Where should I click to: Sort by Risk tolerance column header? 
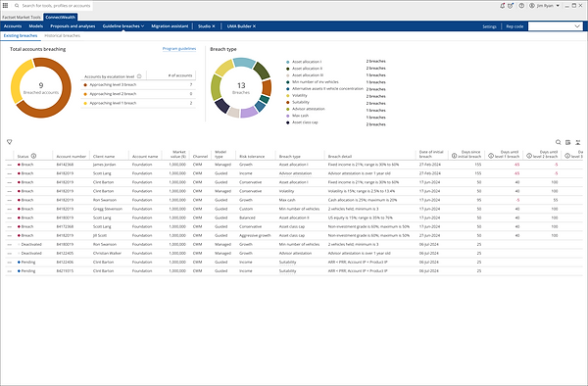tap(252, 157)
